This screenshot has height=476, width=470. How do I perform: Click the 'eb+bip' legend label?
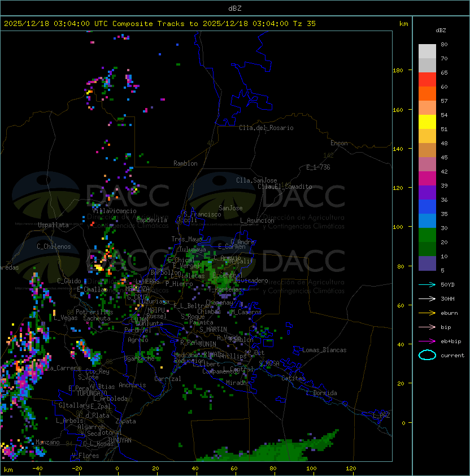[x=451, y=341]
